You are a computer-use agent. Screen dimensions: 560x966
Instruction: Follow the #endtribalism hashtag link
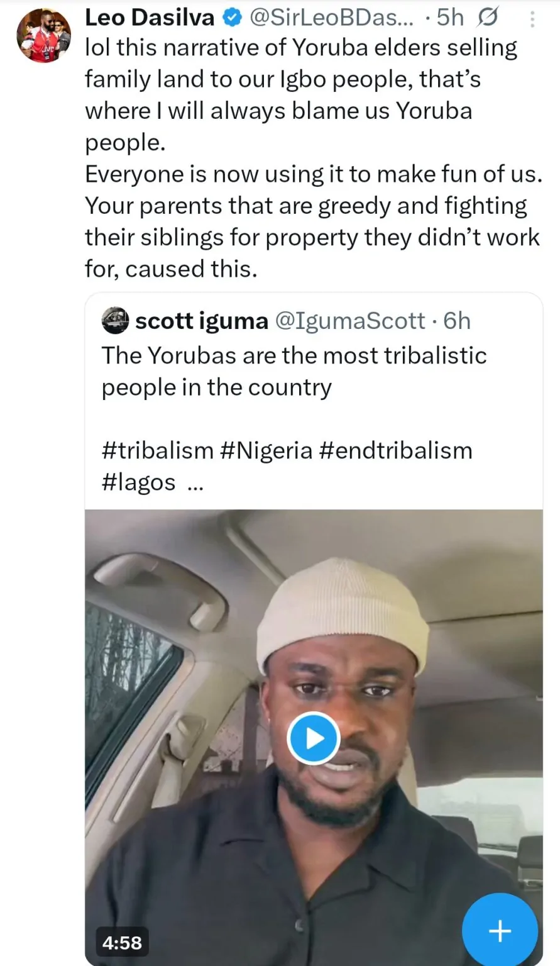click(395, 450)
